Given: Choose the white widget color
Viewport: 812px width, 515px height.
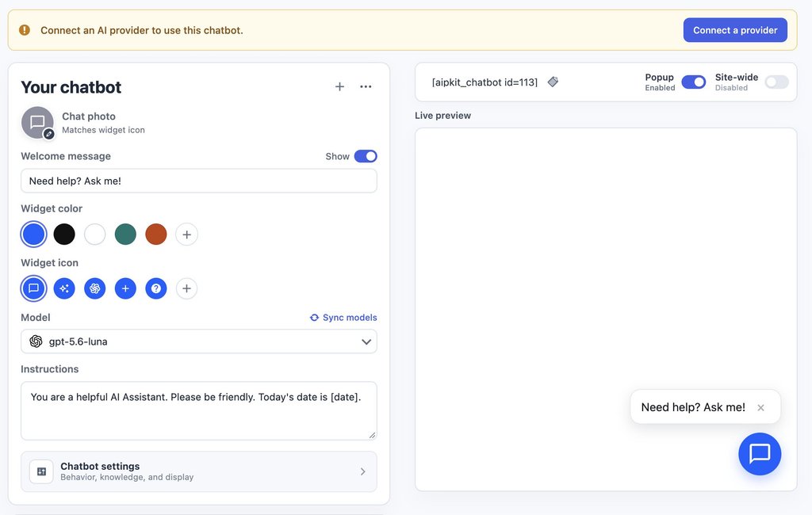Looking at the screenshot, I should 95,234.
